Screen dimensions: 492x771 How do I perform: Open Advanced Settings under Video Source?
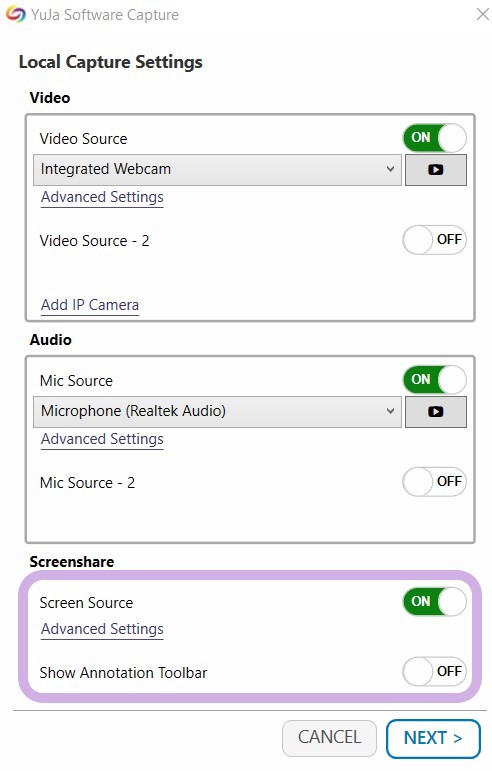102,197
